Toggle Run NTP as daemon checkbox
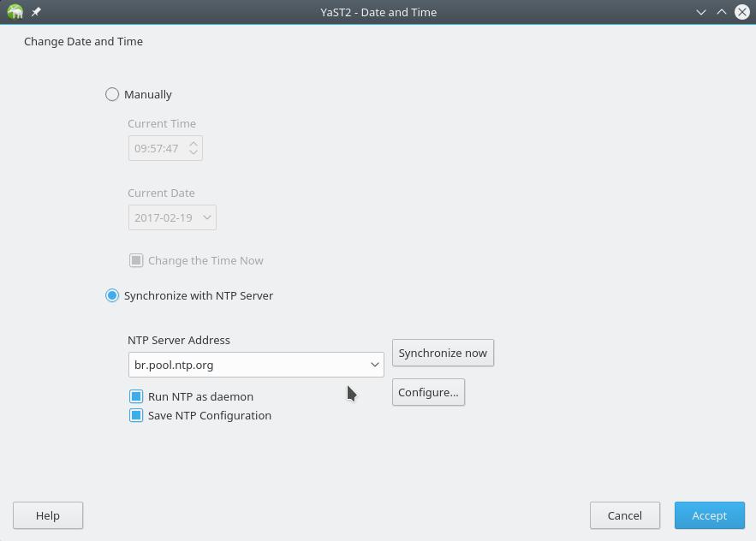 click(136, 396)
